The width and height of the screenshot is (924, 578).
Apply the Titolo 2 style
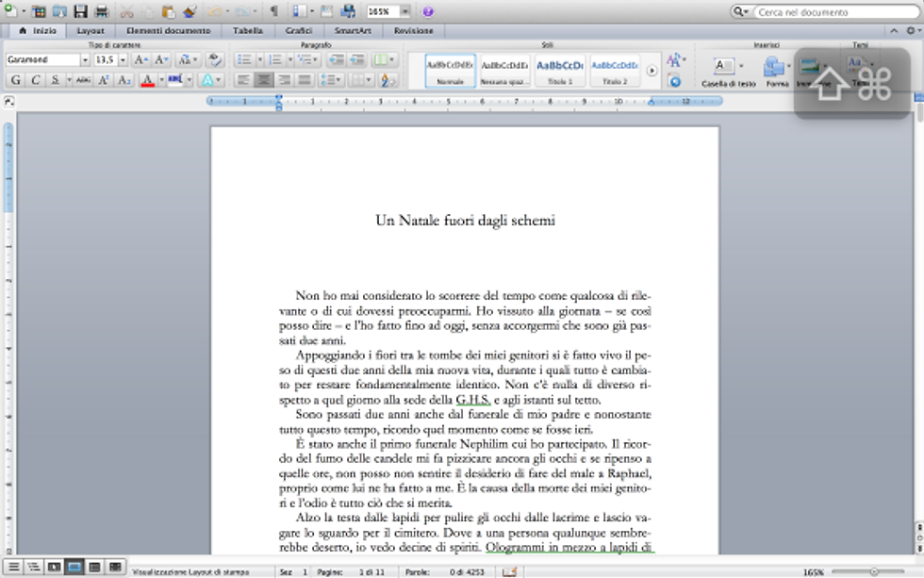pos(615,70)
